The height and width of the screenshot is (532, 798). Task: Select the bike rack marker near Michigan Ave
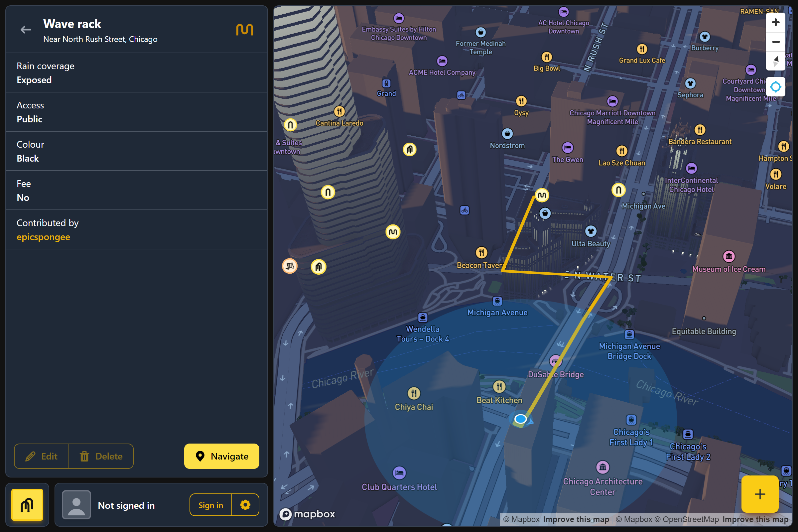[618, 190]
